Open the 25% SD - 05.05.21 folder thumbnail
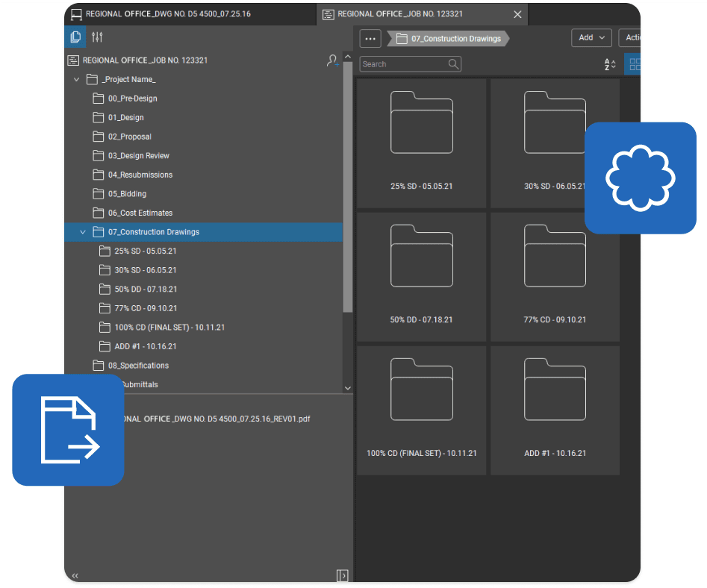The width and height of the screenshot is (707, 588). pyautogui.click(x=421, y=143)
